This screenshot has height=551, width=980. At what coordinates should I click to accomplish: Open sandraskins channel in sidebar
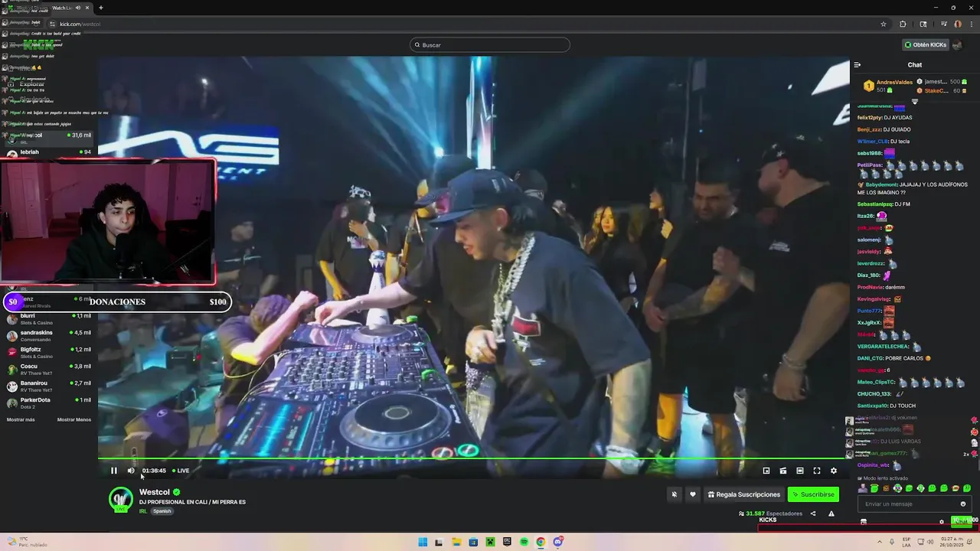click(47, 335)
